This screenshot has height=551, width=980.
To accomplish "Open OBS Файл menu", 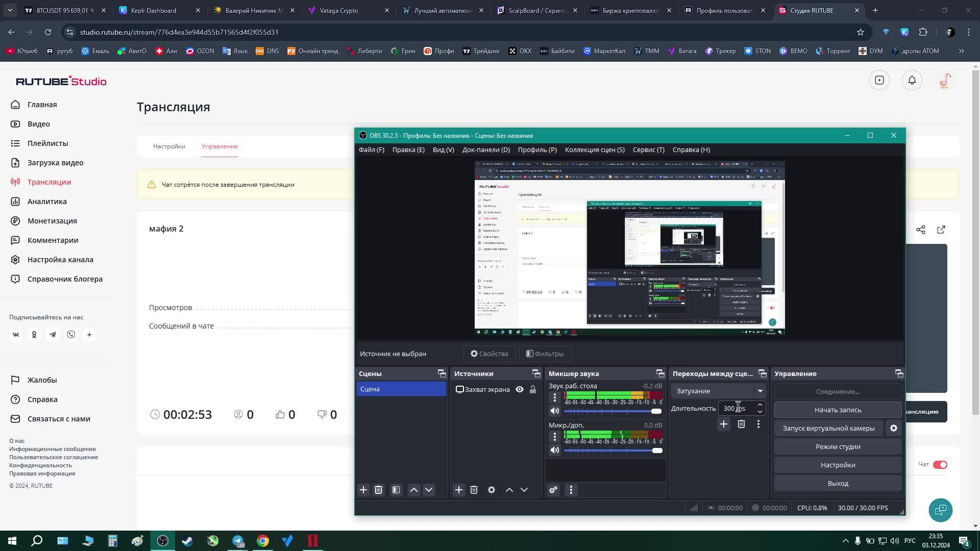I will pos(372,149).
